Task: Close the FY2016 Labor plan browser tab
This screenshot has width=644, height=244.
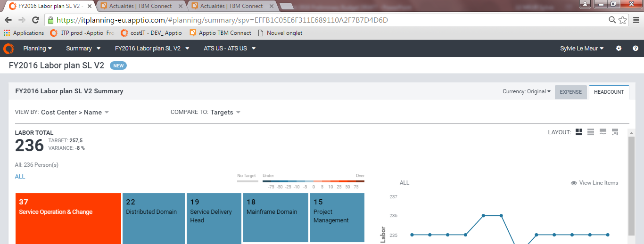Action: point(90,6)
